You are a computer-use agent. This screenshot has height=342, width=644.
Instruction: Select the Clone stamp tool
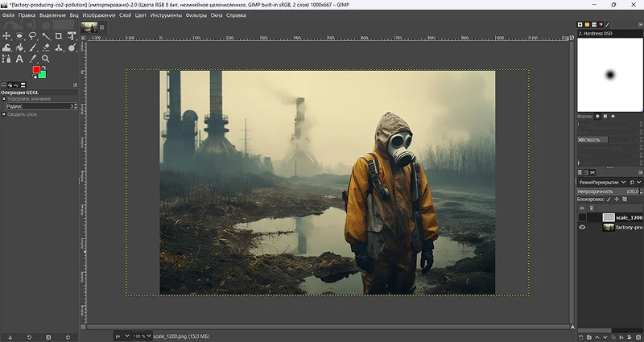pyautogui.click(x=59, y=47)
